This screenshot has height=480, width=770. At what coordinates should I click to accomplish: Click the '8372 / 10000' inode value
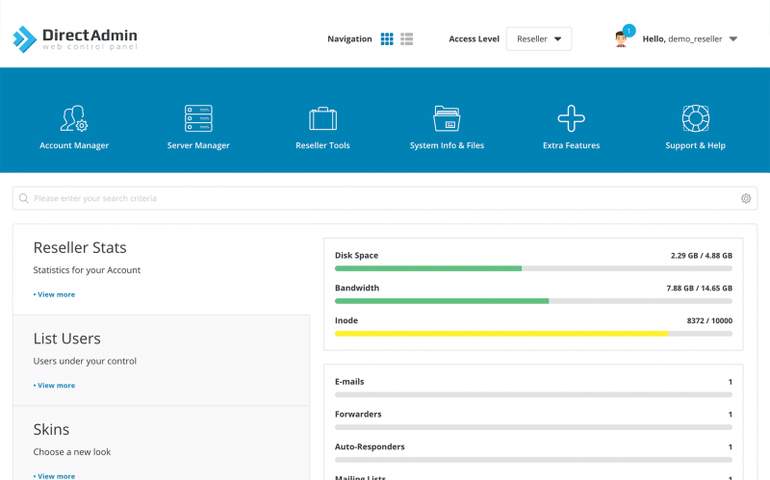tap(710, 320)
